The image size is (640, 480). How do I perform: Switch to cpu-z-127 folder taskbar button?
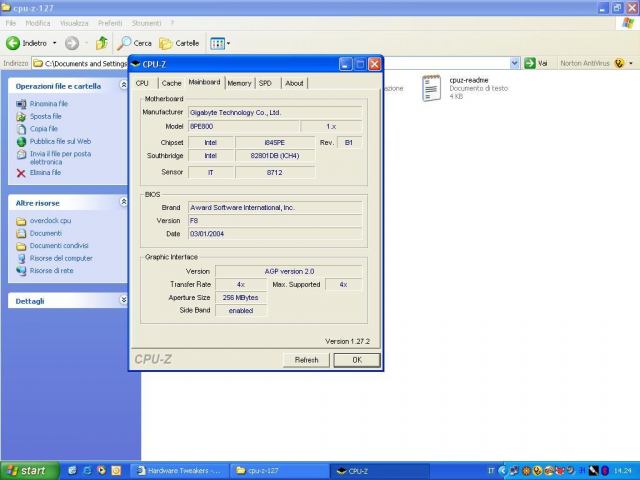(279, 471)
